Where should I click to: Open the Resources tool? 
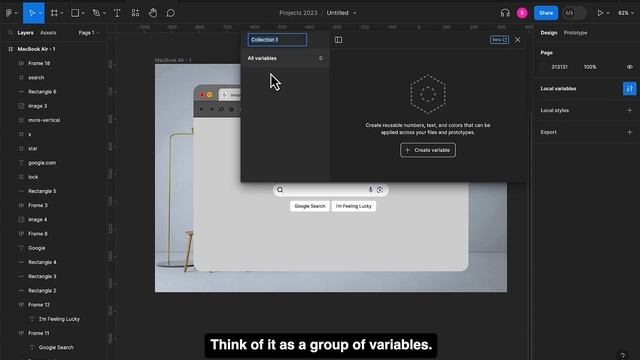136,13
